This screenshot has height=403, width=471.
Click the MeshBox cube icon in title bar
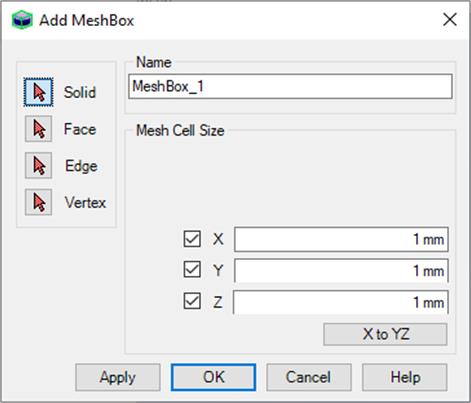pos(22,20)
